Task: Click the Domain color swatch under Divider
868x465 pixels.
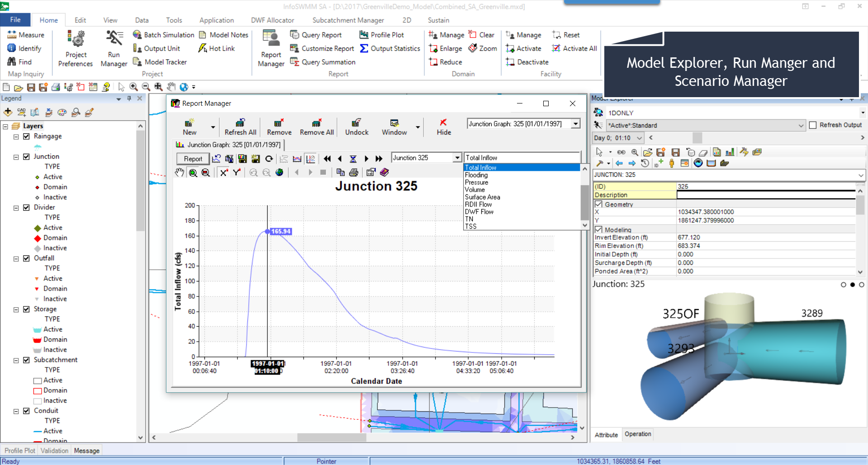Action: tap(37, 238)
